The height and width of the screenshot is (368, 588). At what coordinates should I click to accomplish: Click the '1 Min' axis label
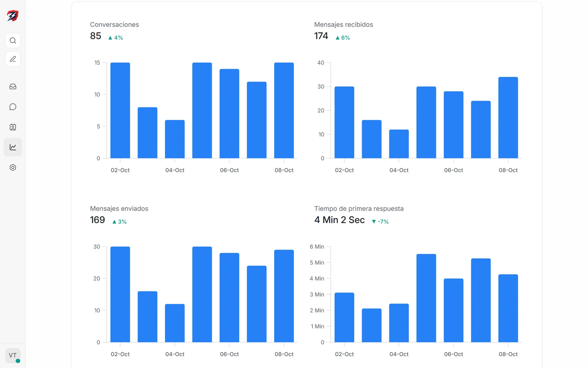[318, 326]
